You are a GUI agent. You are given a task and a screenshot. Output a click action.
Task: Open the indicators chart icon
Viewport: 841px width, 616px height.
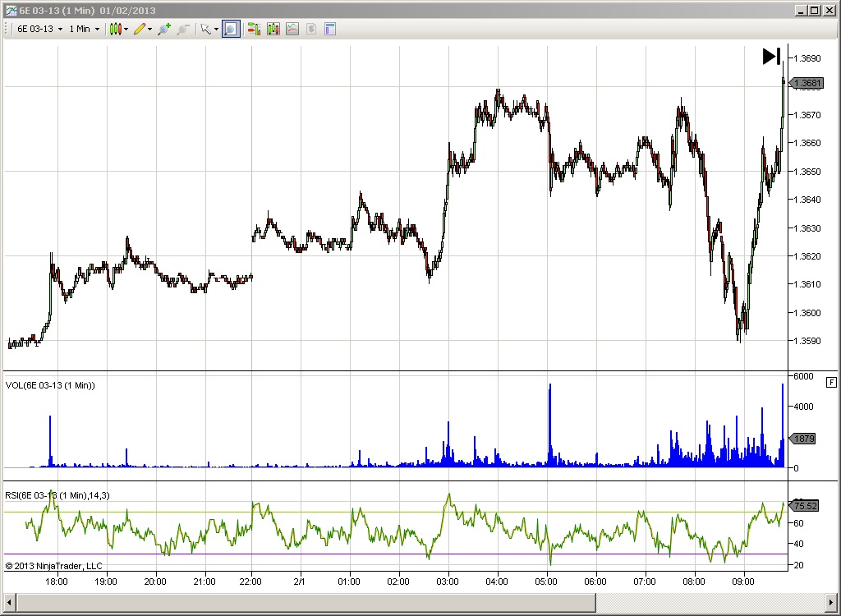292,29
